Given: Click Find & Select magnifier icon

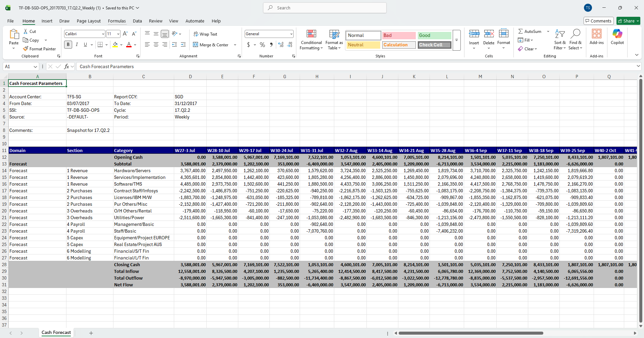Looking at the screenshot, I should (575, 34).
